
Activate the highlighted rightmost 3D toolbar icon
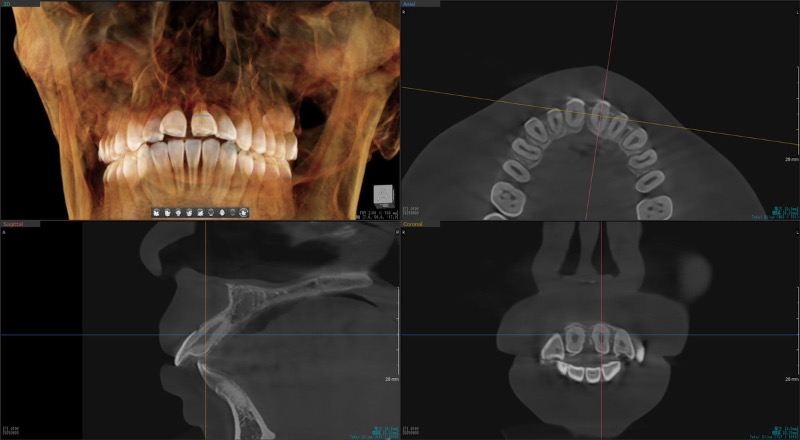[243, 212]
